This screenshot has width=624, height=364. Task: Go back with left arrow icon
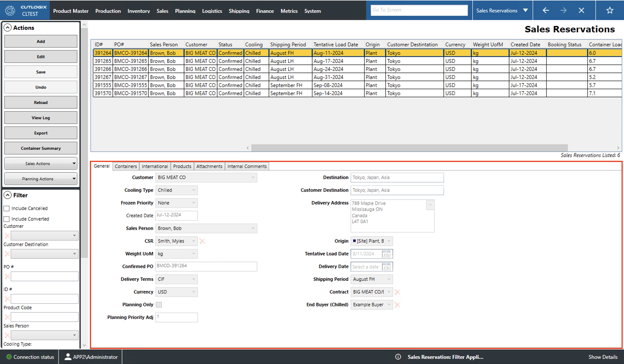[546, 10]
